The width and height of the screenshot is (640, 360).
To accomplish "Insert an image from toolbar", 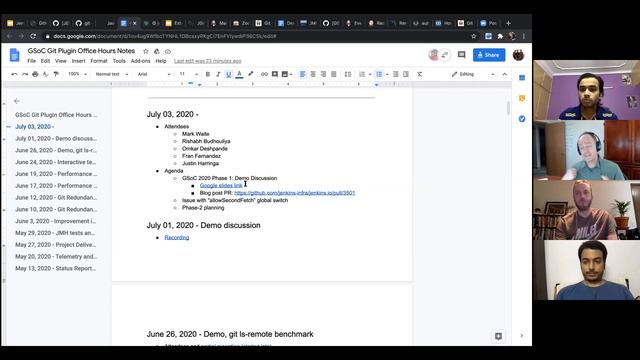I will coord(285,74).
